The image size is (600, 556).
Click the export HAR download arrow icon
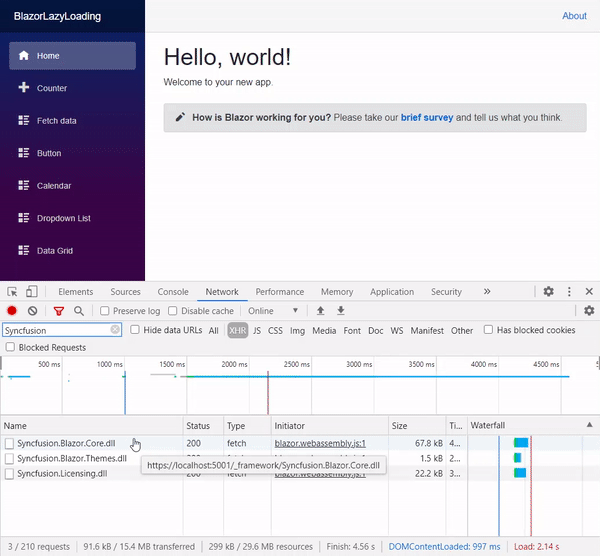pyautogui.click(x=341, y=311)
